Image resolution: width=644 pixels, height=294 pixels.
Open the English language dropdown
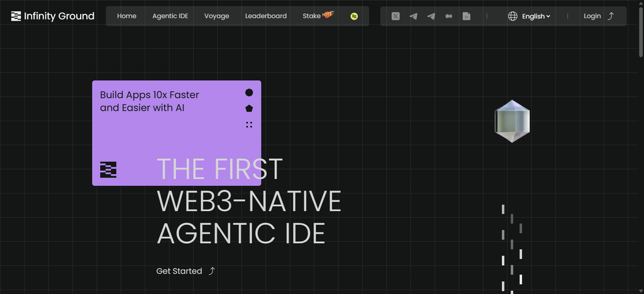(x=536, y=16)
